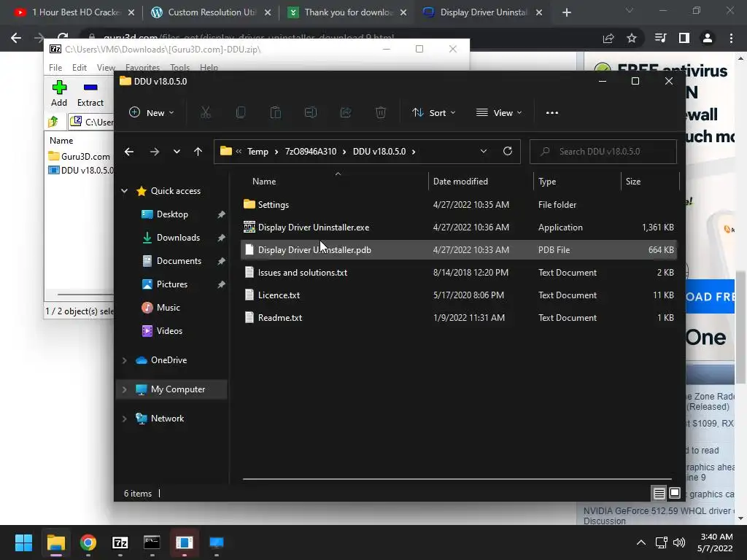Viewport: 747px width, 560px height.
Task: Select Issues and solutions.txt file
Action: (458, 273)
